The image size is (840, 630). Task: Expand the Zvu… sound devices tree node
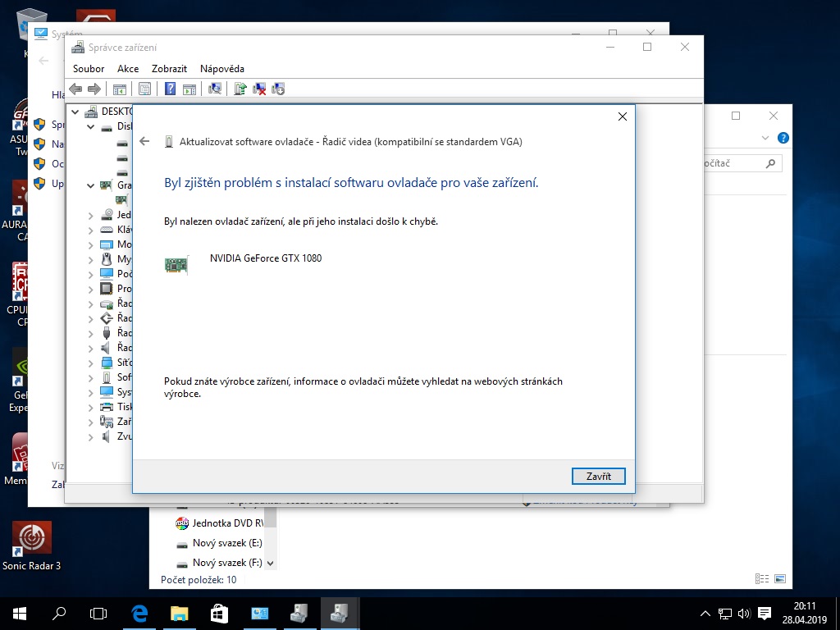tap(90, 437)
